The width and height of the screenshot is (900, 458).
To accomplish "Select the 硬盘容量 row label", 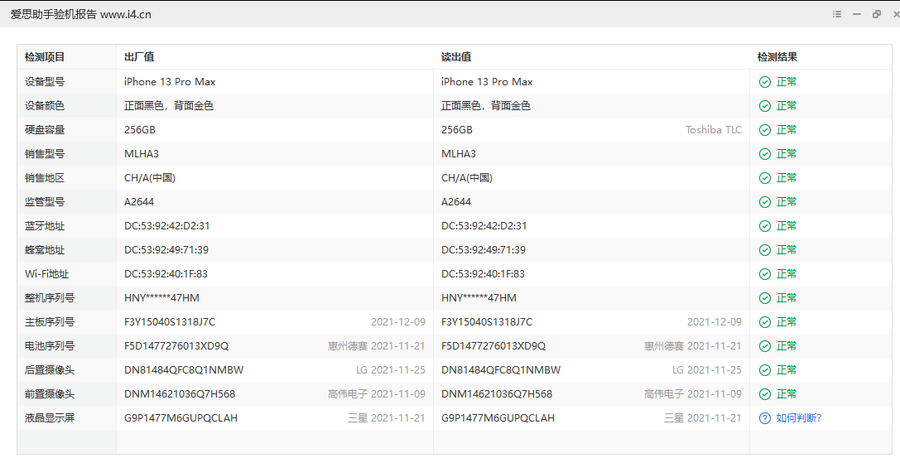I will tap(45, 130).
